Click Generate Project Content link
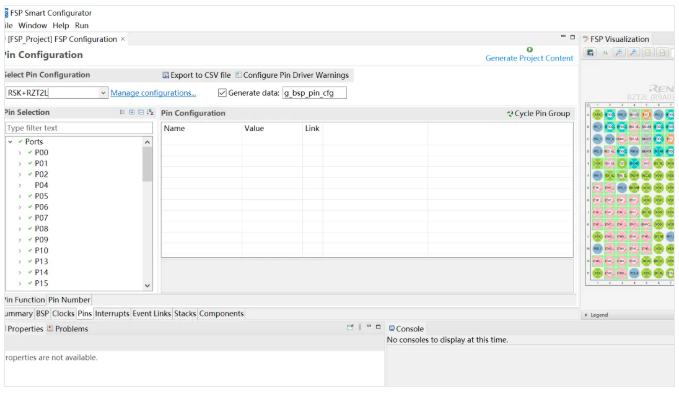Viewport: 679px width, 393px height. point(529,58)
